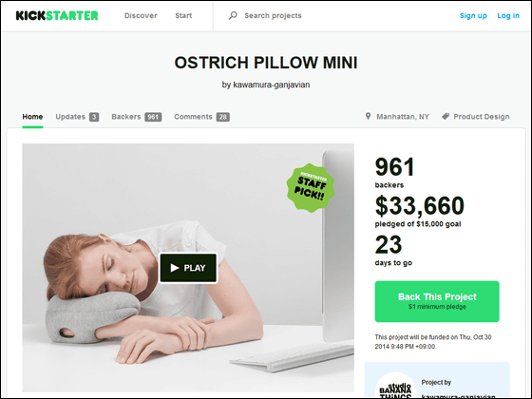Focus the Search projects field
The height and width of the screenshot is (399, 532).
tap(273, 15)
